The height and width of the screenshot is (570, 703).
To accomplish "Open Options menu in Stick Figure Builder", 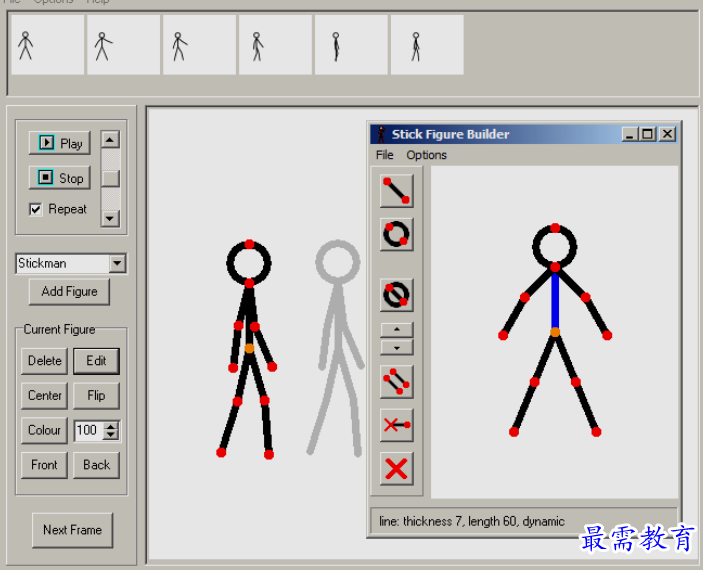I will pos(426,155).
